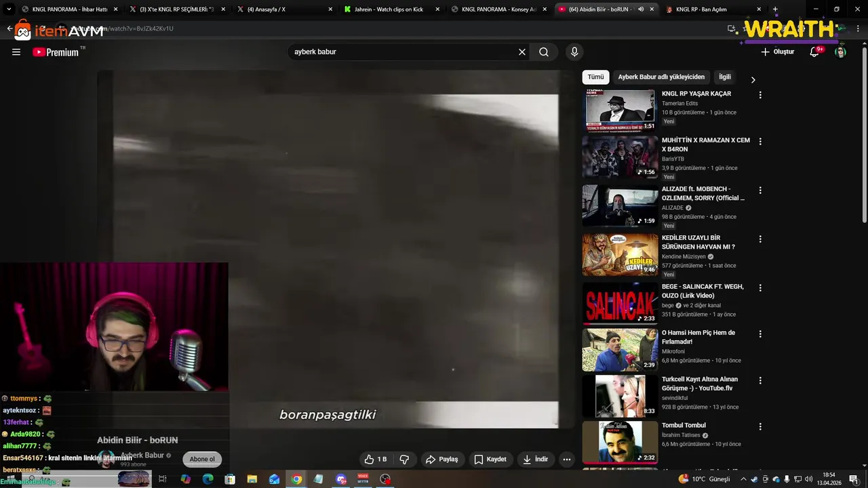Open the YouTube hamburger guide menu
This screenshot has width=868, height=488.
16,52
